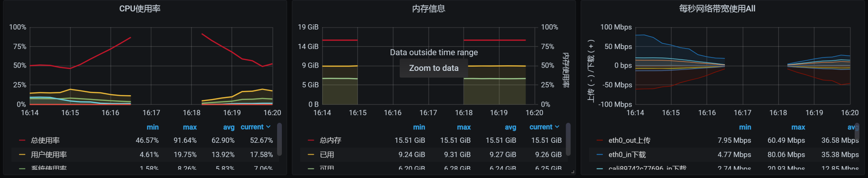Toggle the 总内存 series in memory legend
868x178 pixels.
pyautogui.click(x=331, y=140)
